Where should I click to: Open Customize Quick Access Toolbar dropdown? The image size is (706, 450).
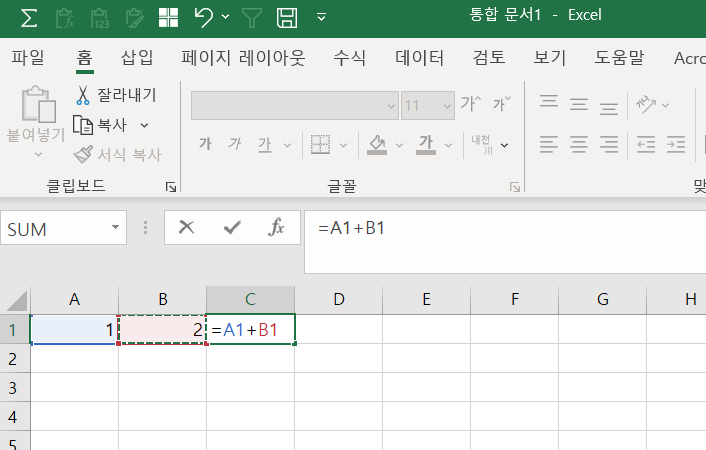(321, 17)
